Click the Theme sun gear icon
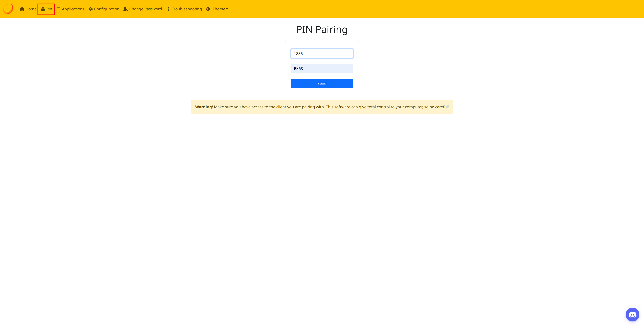 [x=208, y=9]
